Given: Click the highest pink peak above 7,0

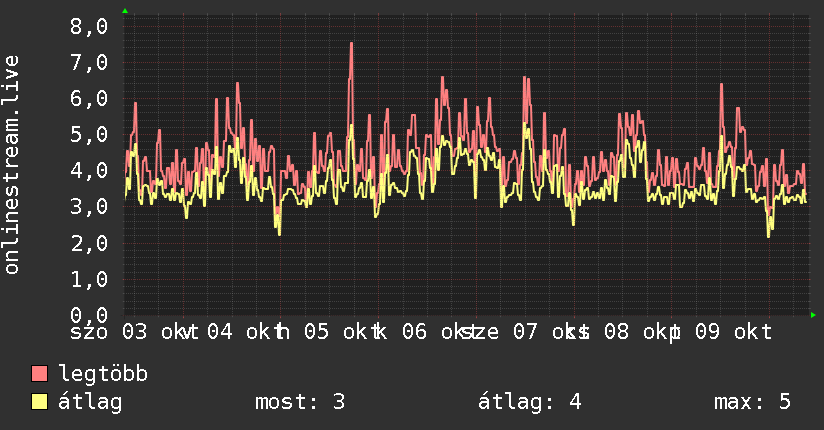Looking at the screenshot, I should pos(351,45).
